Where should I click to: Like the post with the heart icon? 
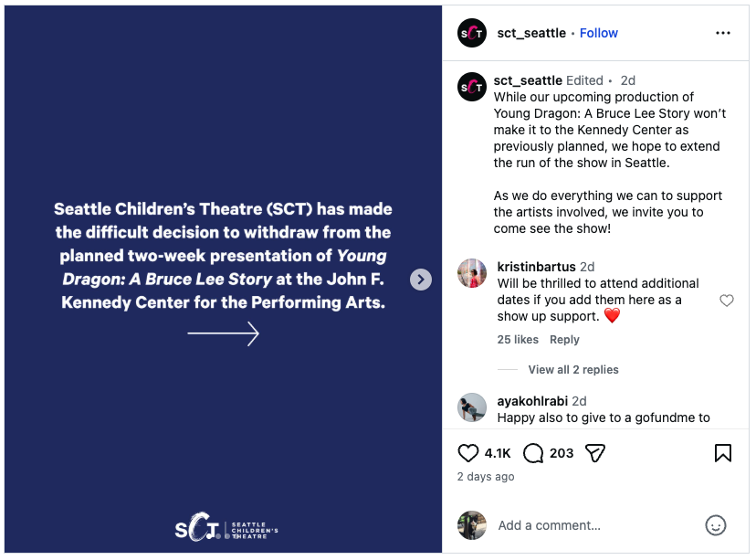468,453
